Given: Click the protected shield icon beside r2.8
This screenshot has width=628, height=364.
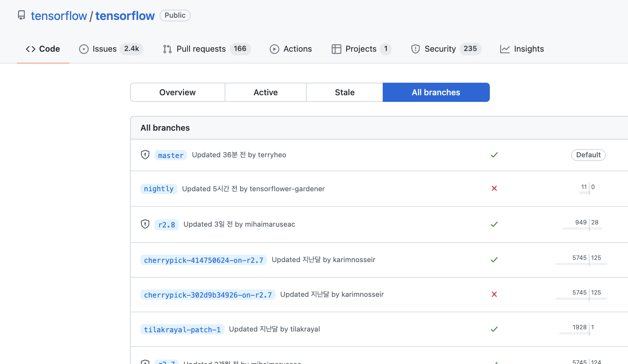Looking at the screenshot, I should (x=145, y=224).
